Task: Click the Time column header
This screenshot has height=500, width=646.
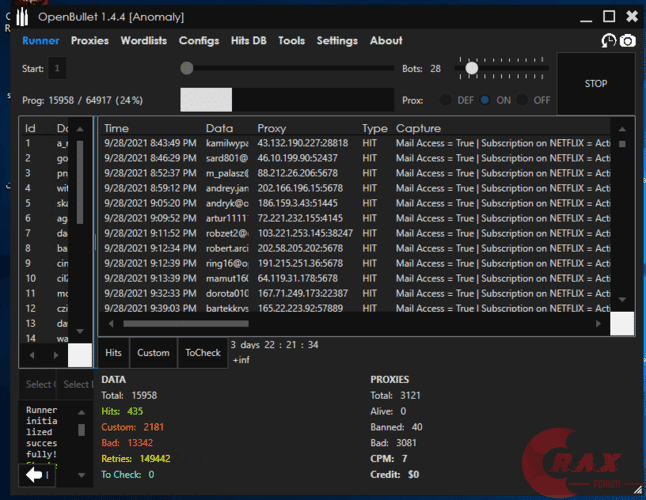Action: point(117,129)
